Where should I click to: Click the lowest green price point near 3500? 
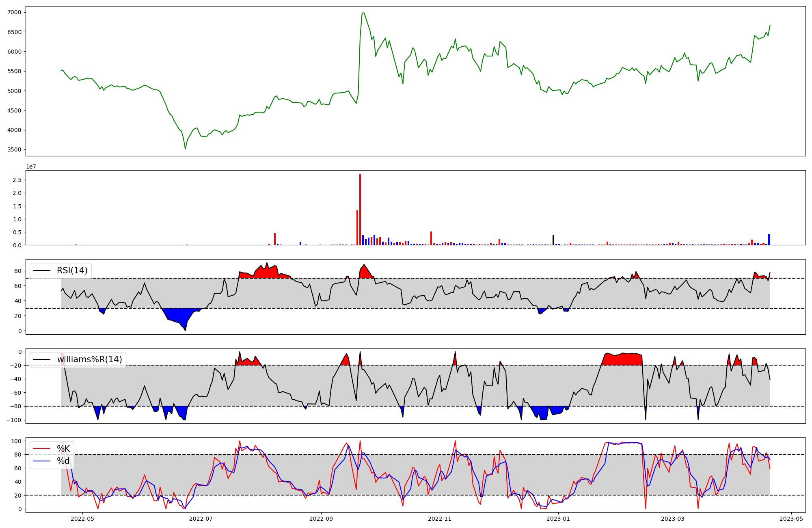(186, 149)
